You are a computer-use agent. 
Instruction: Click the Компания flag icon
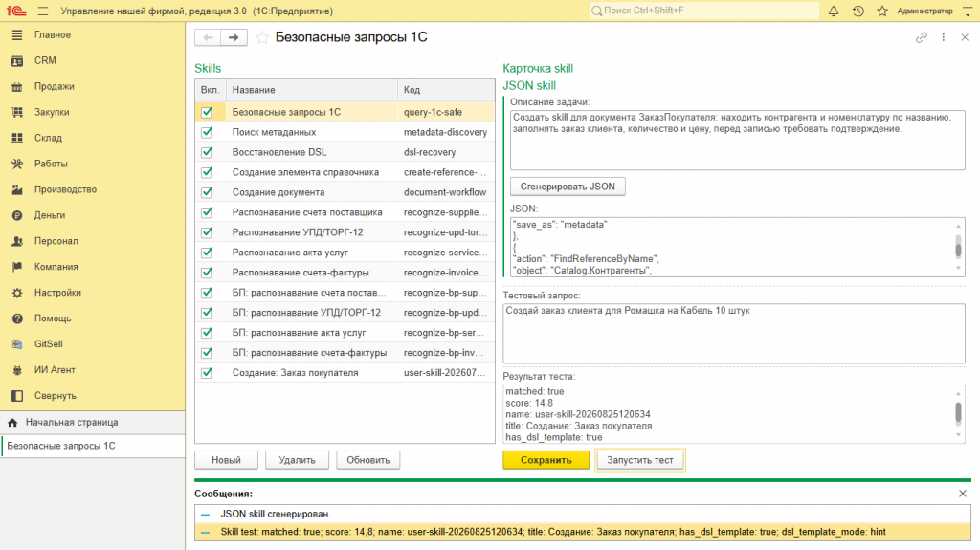click(x=17, y=267)
